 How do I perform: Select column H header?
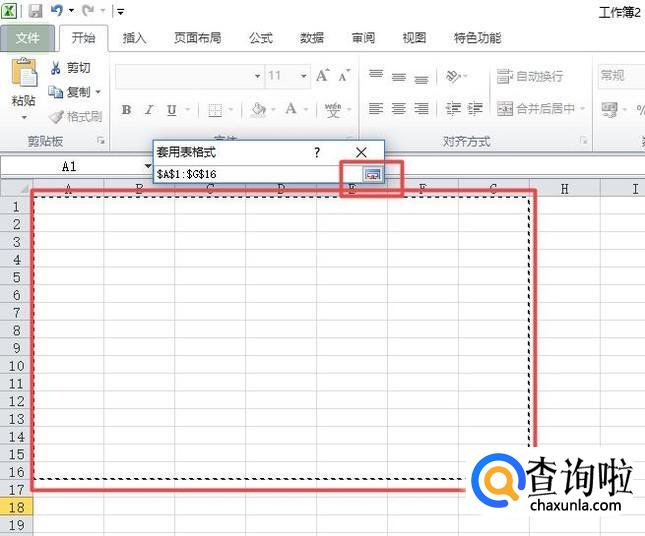(x=564, y=189)
